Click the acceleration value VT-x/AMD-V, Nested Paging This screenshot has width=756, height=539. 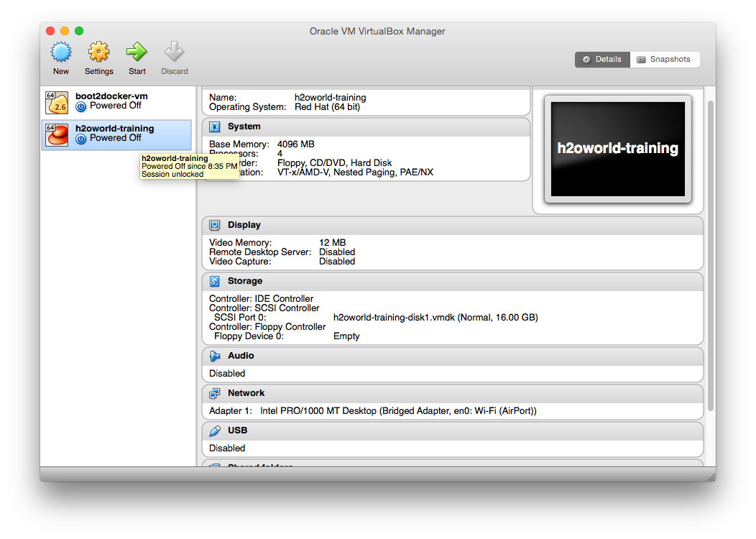click(x=355, y=172)
